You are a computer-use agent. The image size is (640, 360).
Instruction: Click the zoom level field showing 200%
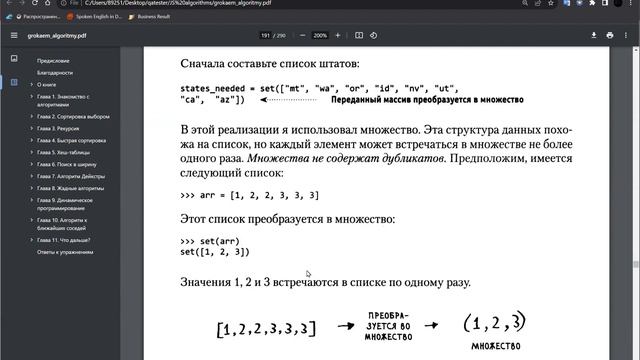[x=320, y=36]
